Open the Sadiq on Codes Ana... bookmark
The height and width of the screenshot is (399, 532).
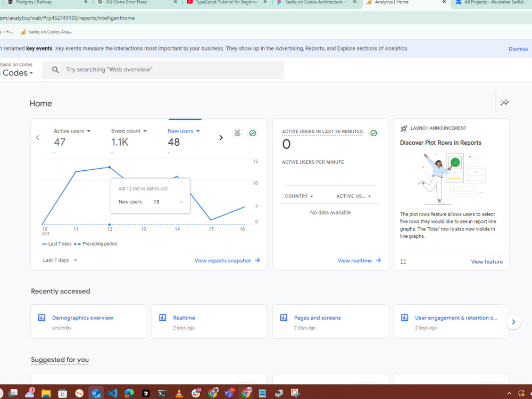pyautogui.click(x=46, y=32)
